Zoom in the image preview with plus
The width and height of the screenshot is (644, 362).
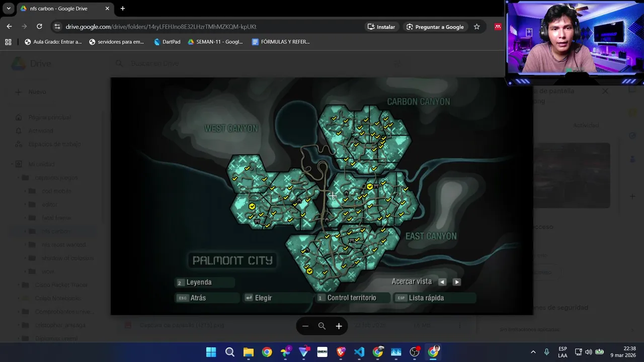click(x=339, y=326)
